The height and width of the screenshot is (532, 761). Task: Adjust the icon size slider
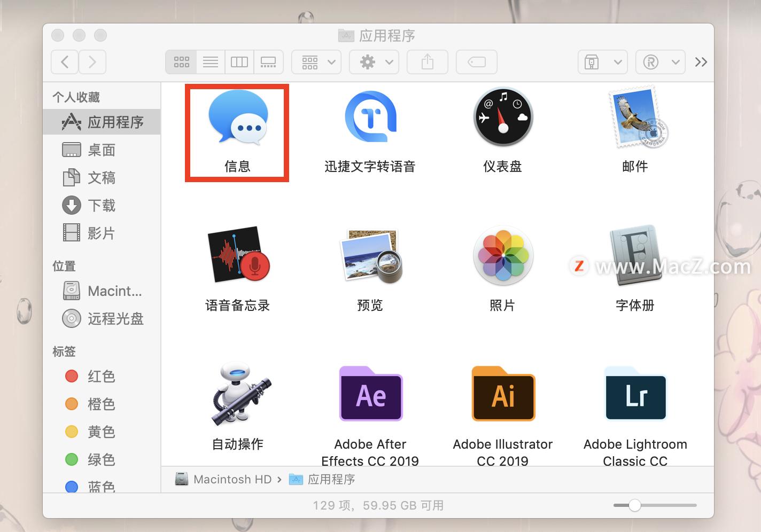click(x=634, y=505)
